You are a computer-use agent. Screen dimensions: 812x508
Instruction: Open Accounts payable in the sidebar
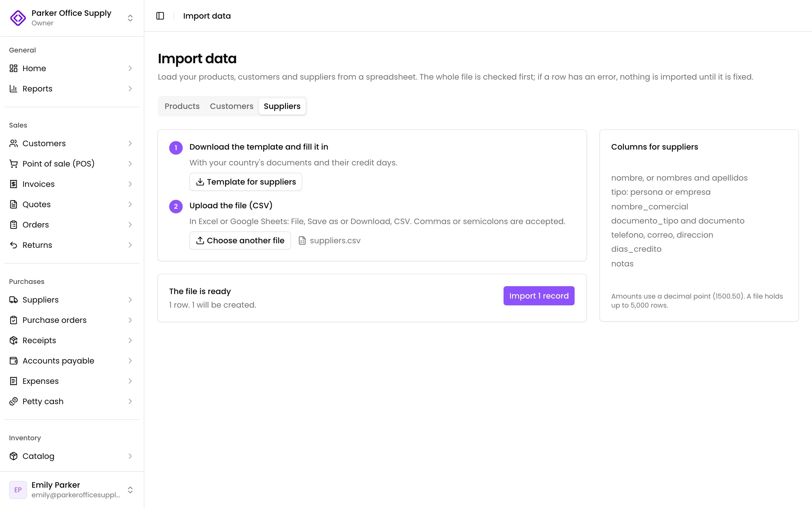pyautogui.click(x=72, y=361)
